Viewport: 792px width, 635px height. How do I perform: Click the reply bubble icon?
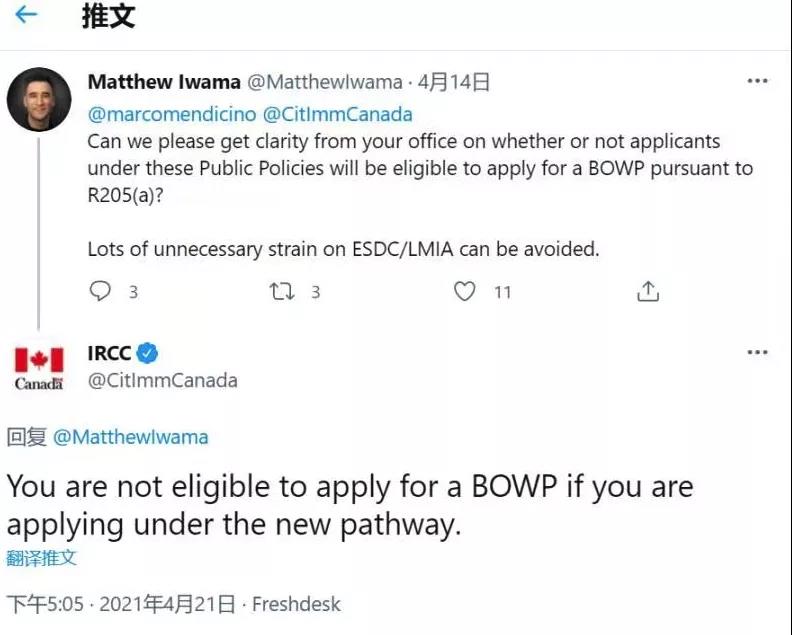coord(100,291)
